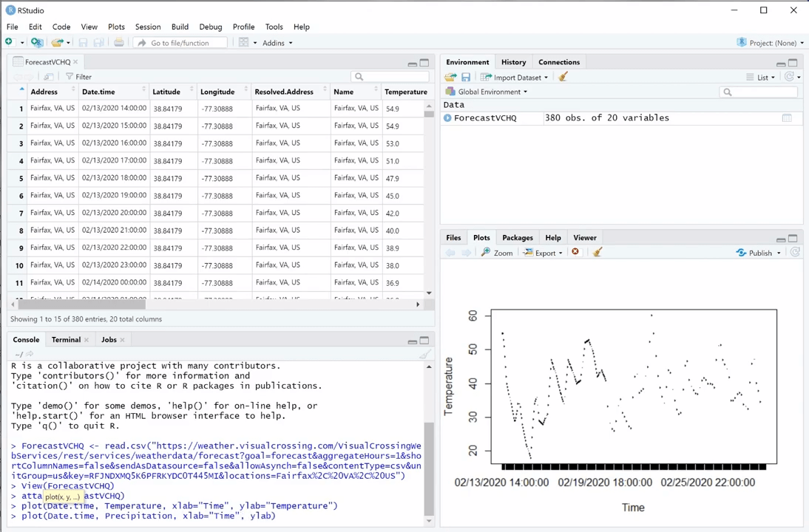Select the Packages tab

[x=517, y=237]
